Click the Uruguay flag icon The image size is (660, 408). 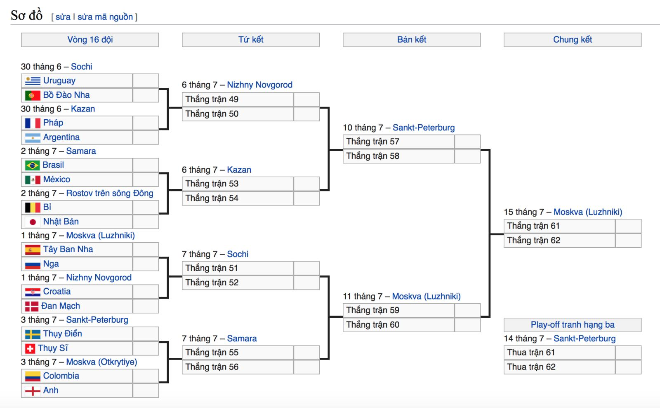[x=32, y=81]
